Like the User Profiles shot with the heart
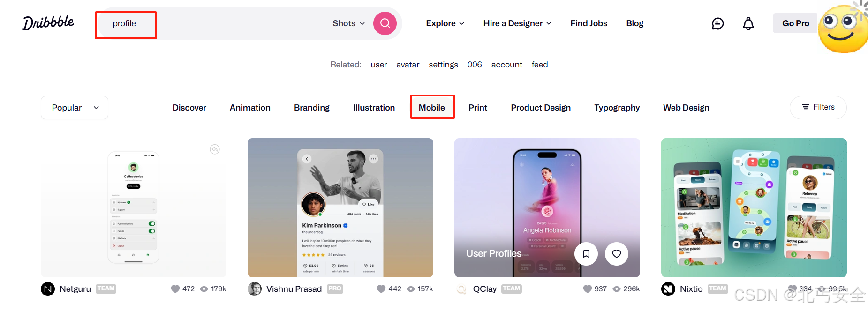The width and height of the screenshot is (868, 310). (x=617, y=254)
